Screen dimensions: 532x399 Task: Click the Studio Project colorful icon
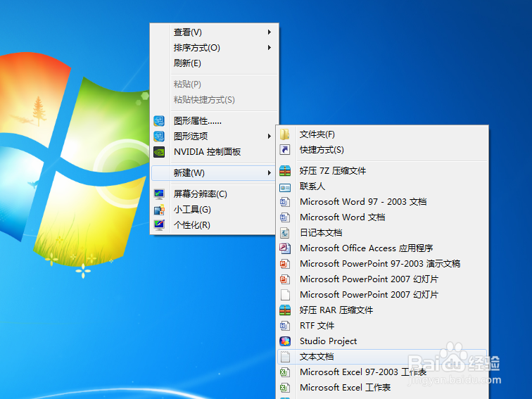click(x=285, y=341)
